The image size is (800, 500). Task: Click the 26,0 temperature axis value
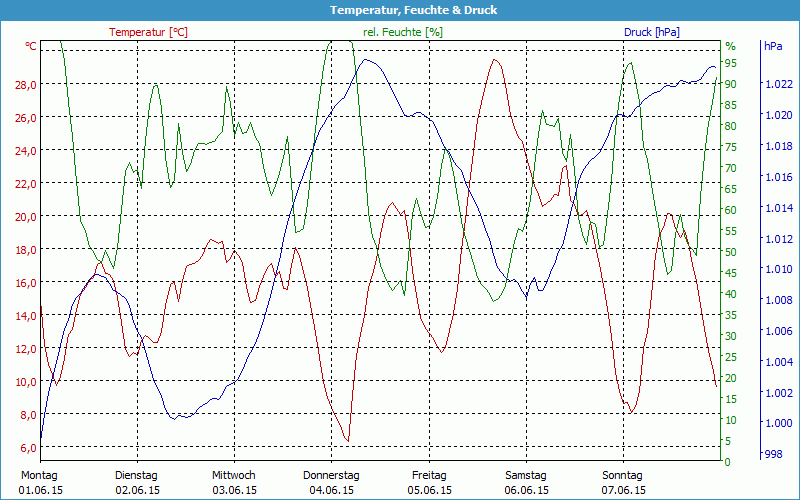(x=26, y=117)
